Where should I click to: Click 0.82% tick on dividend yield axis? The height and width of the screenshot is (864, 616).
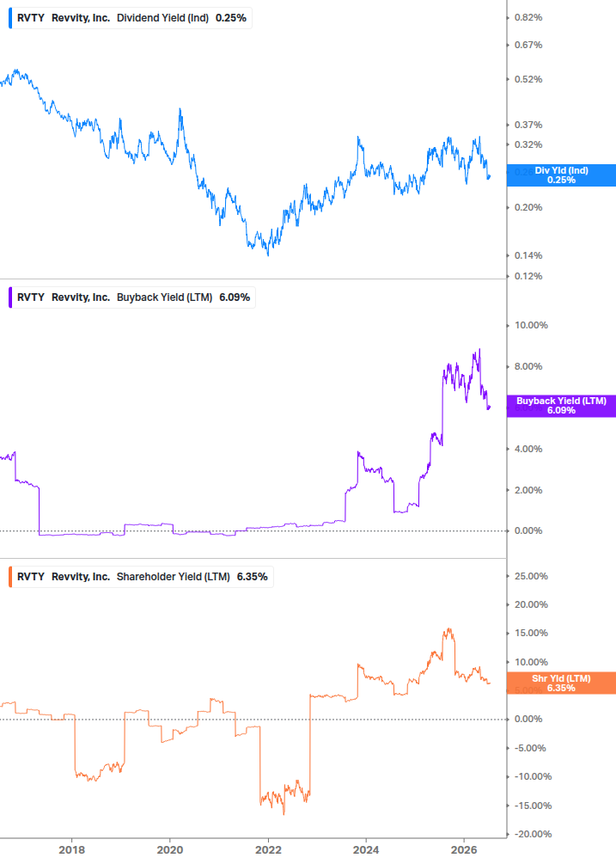tap(528, 18)
